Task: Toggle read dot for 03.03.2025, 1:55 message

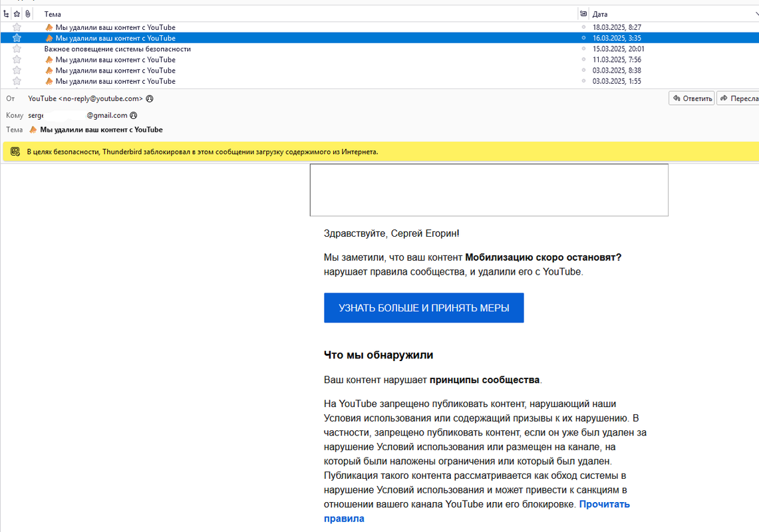Action: 583,81
